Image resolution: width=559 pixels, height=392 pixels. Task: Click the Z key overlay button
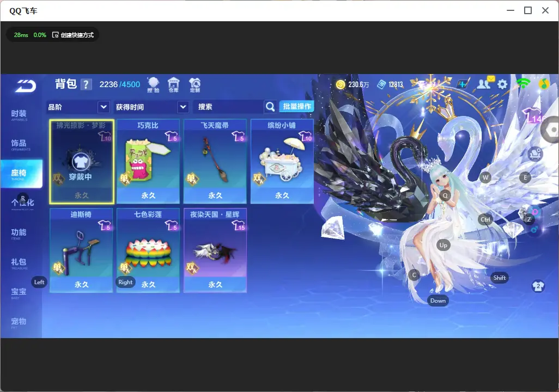pyautogui.click(x=529, y=219)
